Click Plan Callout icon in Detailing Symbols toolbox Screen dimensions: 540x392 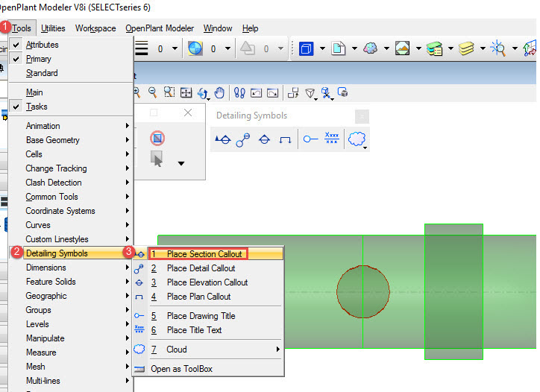coord(285,139)
